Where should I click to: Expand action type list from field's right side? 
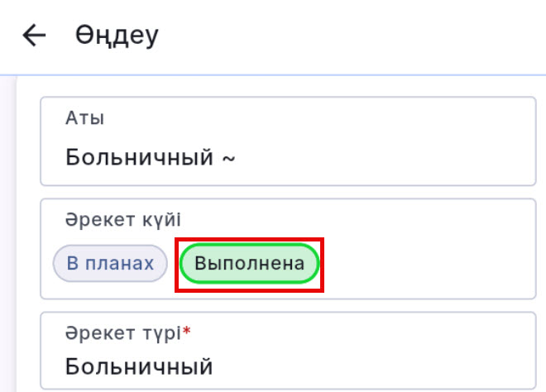tap(505, 351)
